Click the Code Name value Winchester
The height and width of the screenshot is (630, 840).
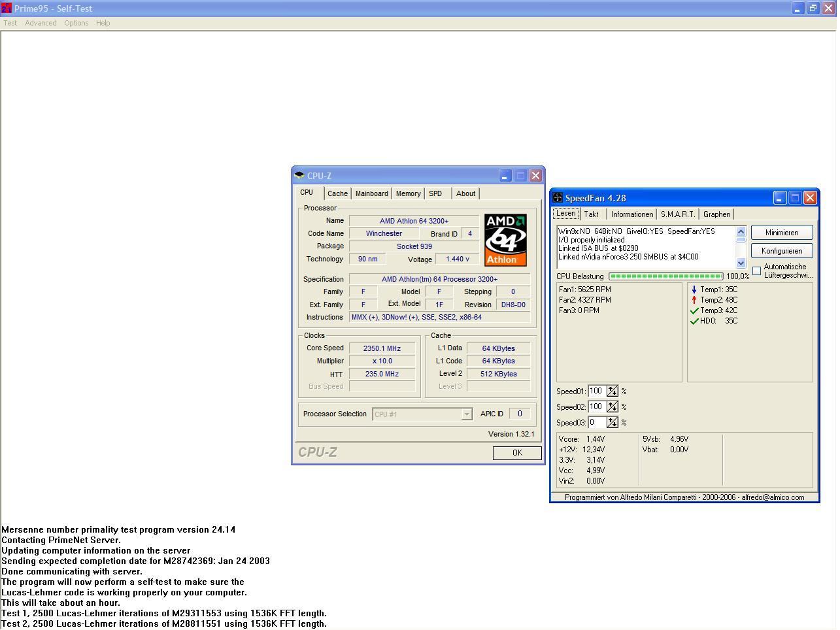pos(384,233)
